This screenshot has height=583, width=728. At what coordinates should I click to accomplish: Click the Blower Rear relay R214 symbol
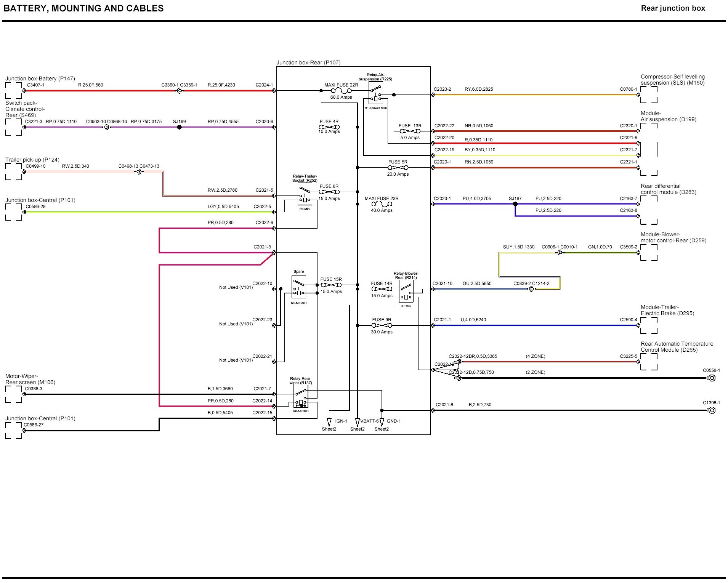click(406, 291)
